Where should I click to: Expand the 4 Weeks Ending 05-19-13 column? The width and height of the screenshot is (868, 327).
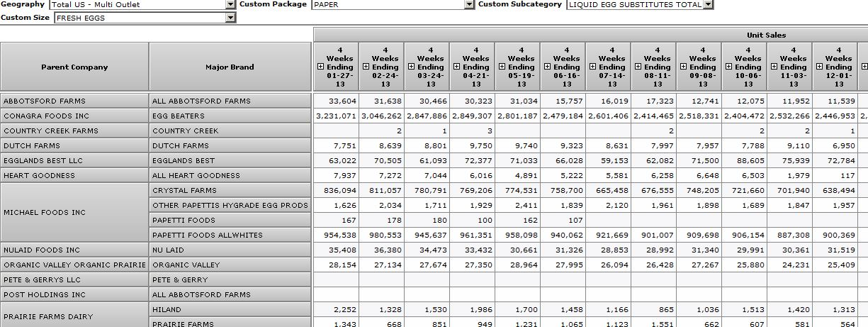point(502,67)
